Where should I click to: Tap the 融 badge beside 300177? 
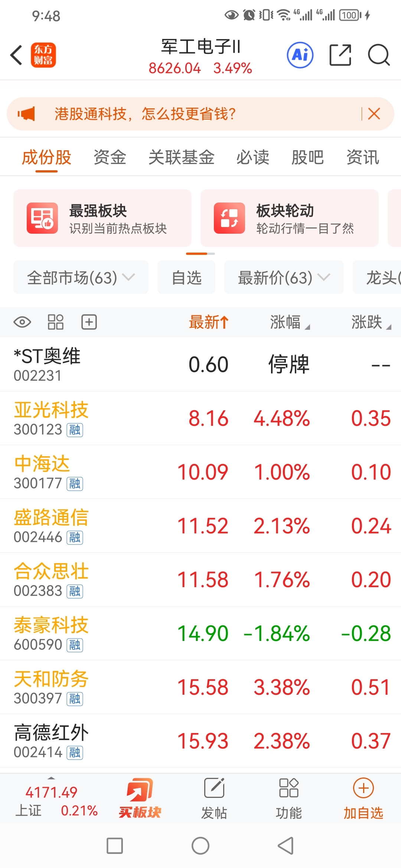[x=75, y=484]
